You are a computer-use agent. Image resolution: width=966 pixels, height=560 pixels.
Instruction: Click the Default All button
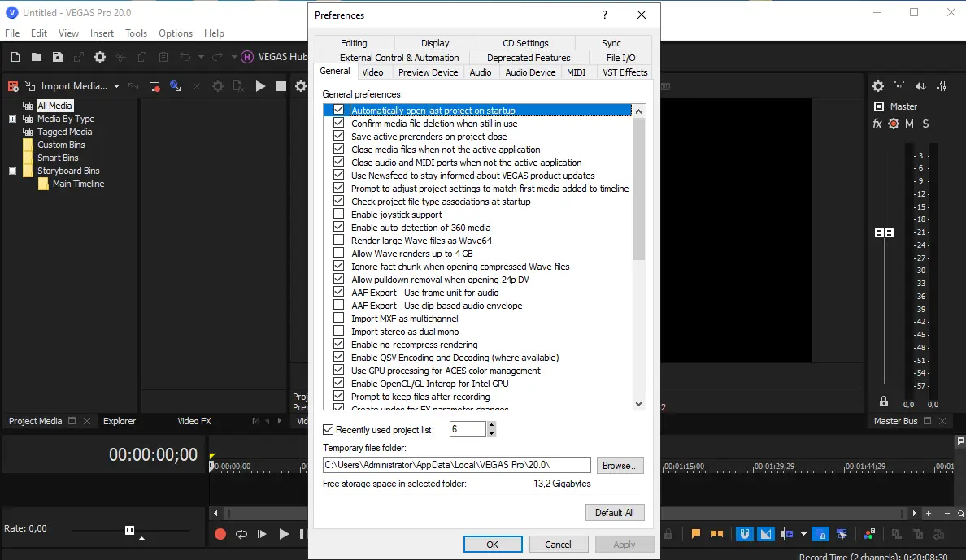tap(614, 513)
